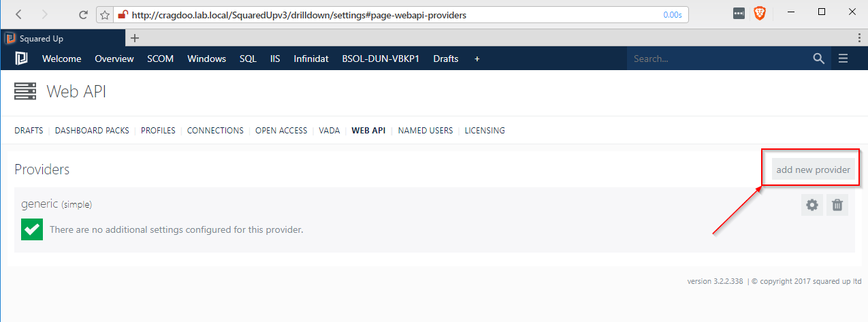Open the Windows menu item

coord(207,59)
